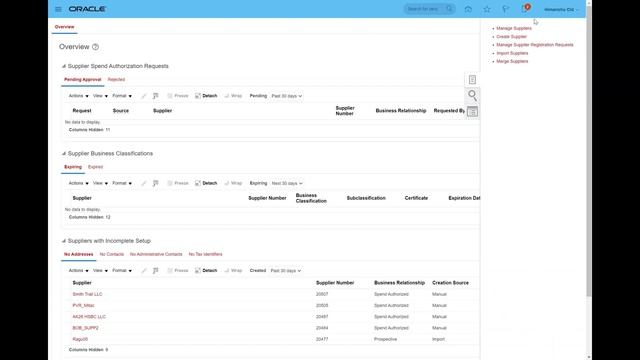The height and width of the screenshot is (360, 640).
Task: Open the Merge Suppliers task link
Action: pyautogui.click(x=512, y=61)
